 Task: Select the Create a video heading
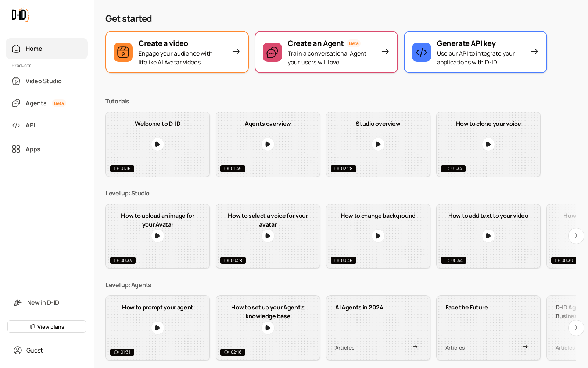(163, 43)
